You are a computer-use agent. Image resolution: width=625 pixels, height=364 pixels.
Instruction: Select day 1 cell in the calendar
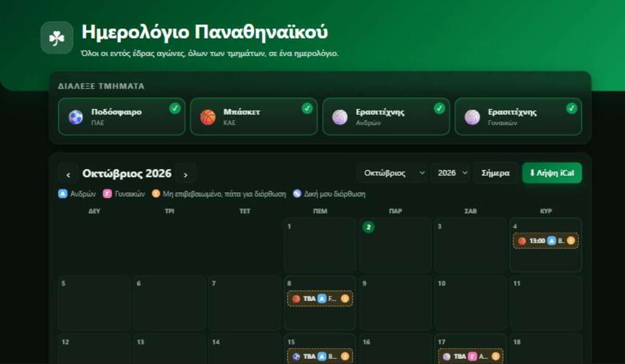[320, 245]
